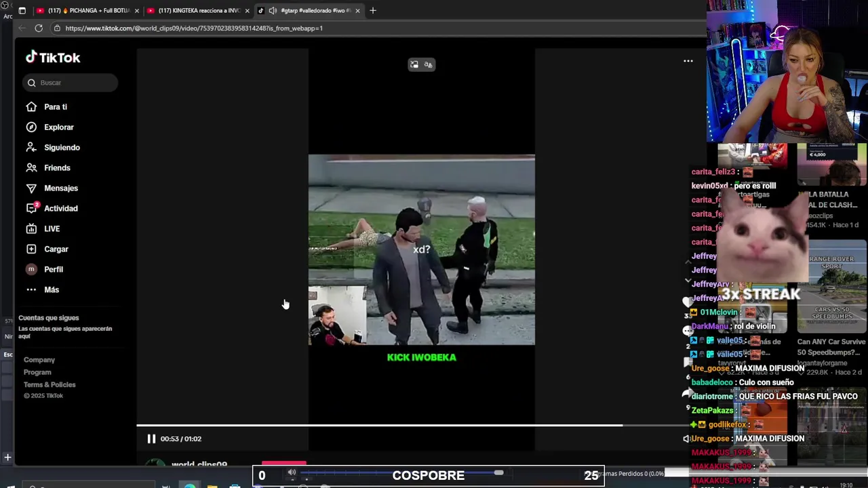Click the Friends people icon
This screenshot has height=488, width=868.
coord(31,167)
